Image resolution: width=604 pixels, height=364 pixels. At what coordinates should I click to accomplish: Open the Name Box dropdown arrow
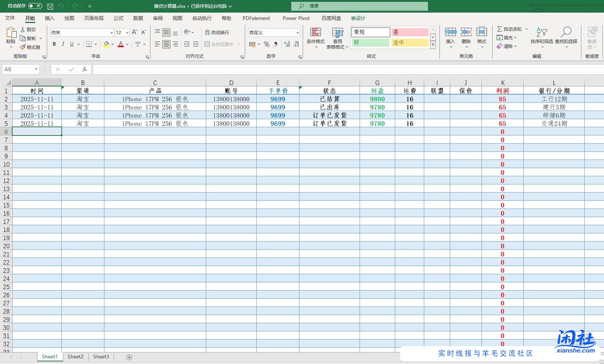click(36, 69)
